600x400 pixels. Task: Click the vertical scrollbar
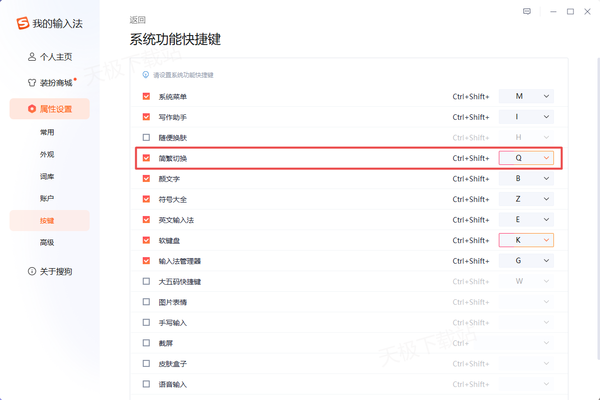click(598, 209)
